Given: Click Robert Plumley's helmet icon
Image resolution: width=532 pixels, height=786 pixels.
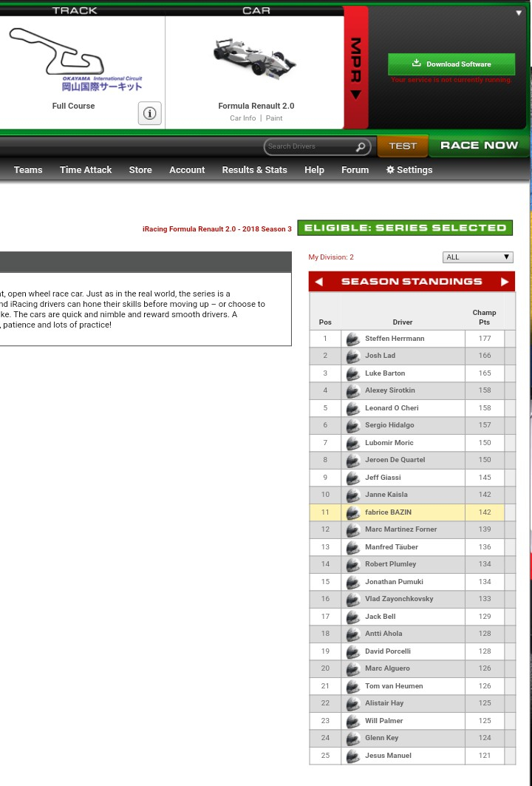Looking at the screenshot, I should coord(353,564).
